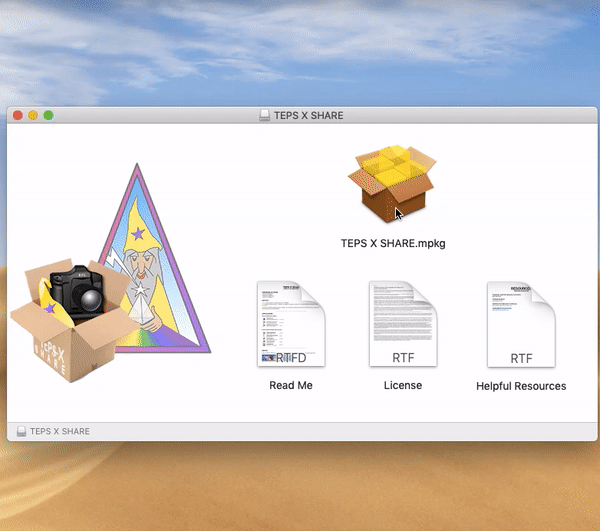Click the disk icon in the window title
The height and width of the screenshot is (531, 600).
[264, 115]
